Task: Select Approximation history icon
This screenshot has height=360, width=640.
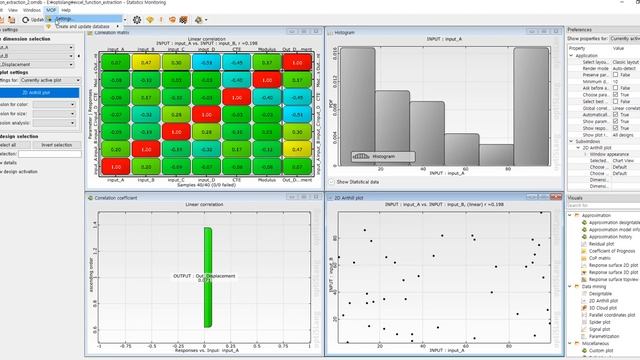Action: [584, 237]
